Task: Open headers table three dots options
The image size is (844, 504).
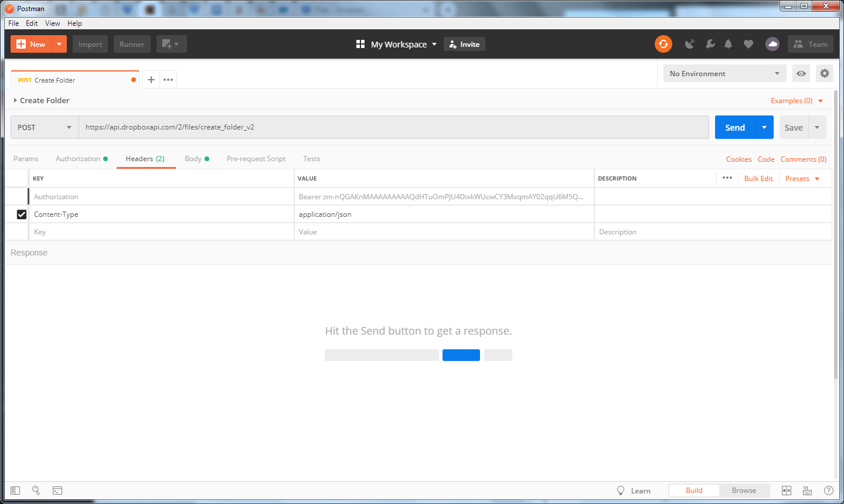Action: (727, 178)
